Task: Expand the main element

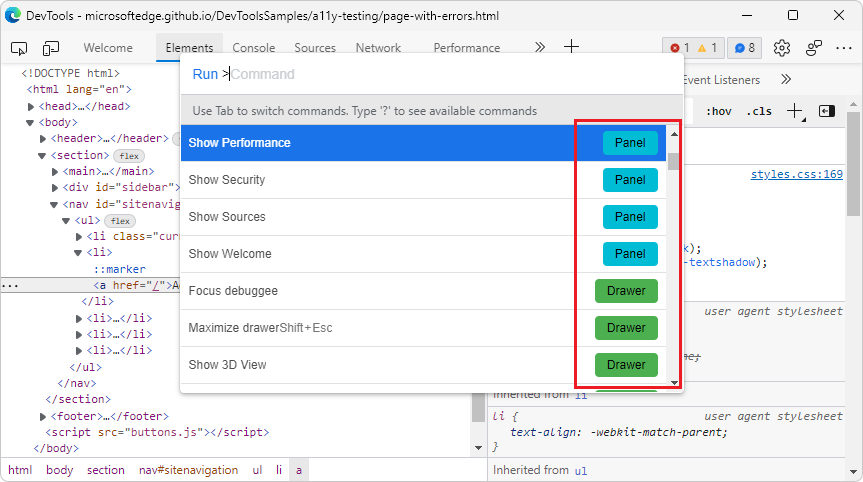Action: [x=55, y=172]
